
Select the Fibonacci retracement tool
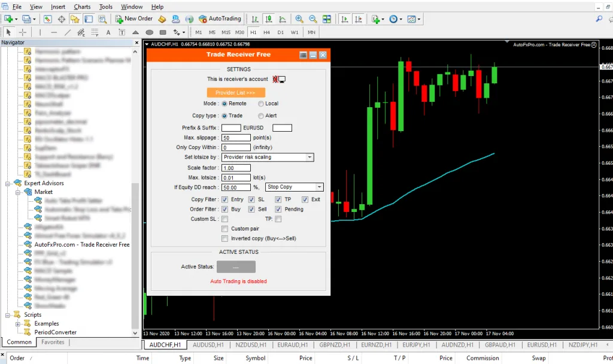tap(95, 32)
